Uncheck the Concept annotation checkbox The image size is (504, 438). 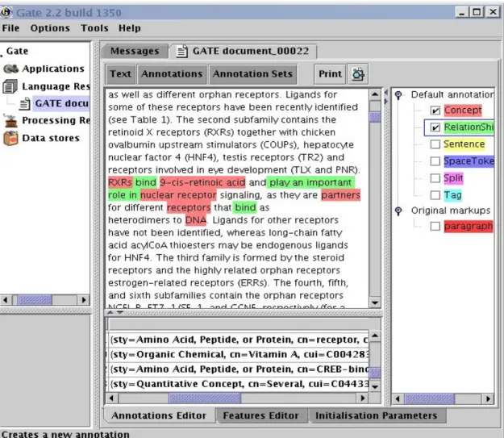pos(435,111)
